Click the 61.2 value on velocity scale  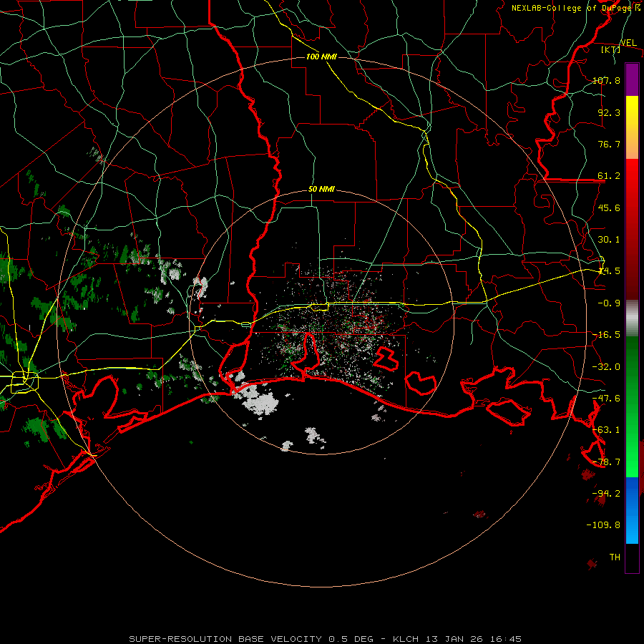tap(609, 176)
